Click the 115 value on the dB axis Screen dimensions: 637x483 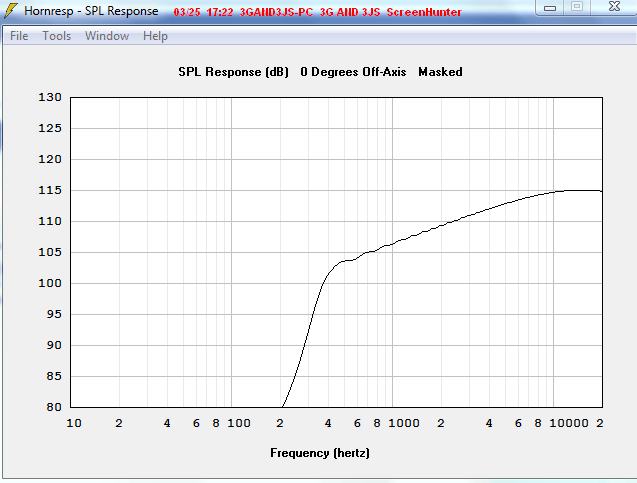(x=50, y=190)
